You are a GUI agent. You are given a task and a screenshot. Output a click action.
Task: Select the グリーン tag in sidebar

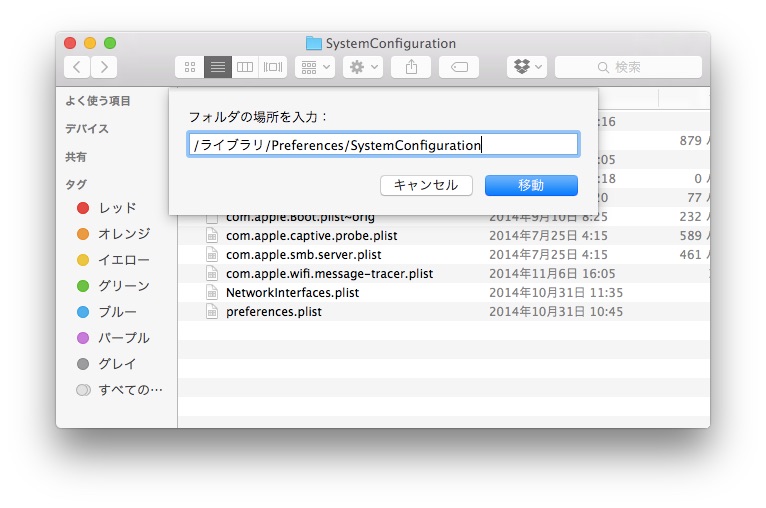(x=113, y=286)
